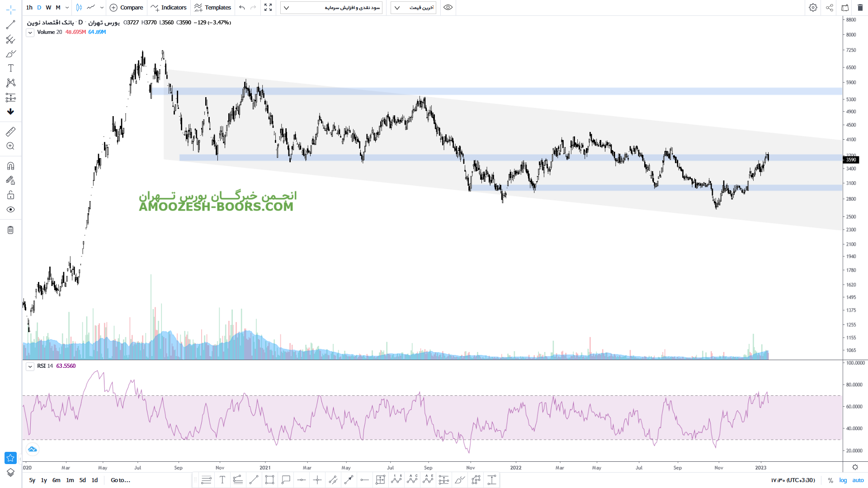
Task: Click the zoom in magnifier tool
Action: pyautogui.click(x=10, y=146)
